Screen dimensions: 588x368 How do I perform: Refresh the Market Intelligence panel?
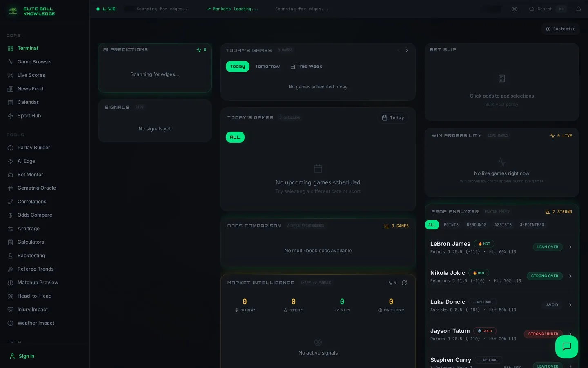pyautogui.click(x=404, y=283)
